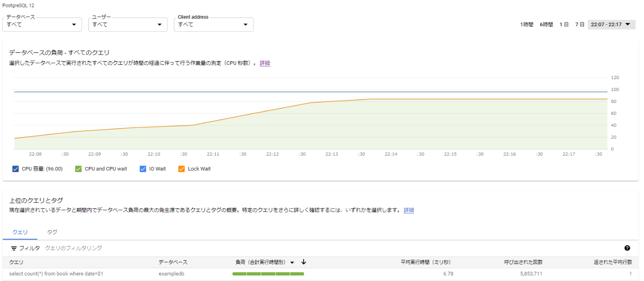Viewport: 644px width, 281px height.
Task: Switch to the タグ tab
Action: [52, 232]
